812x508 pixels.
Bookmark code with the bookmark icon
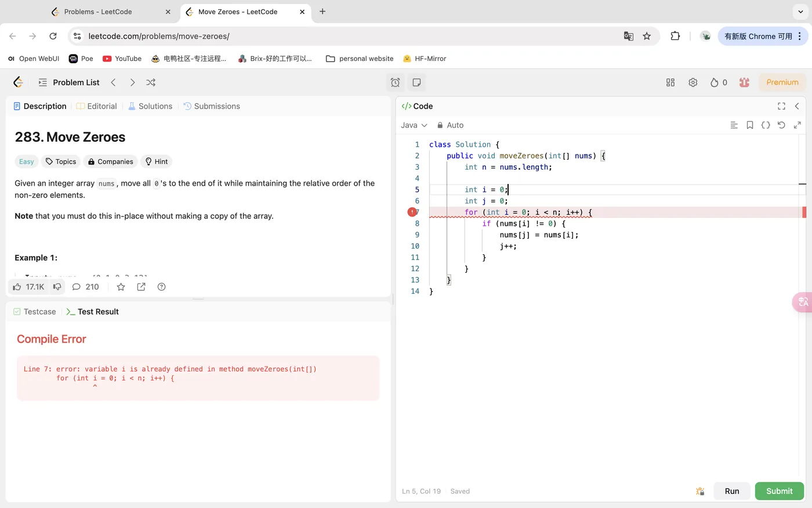[x=750, y=125]
